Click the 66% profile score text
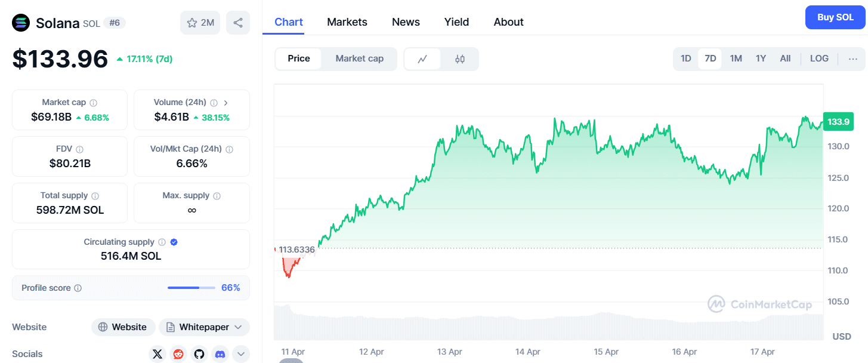868x363 pixels. point(231,288)
